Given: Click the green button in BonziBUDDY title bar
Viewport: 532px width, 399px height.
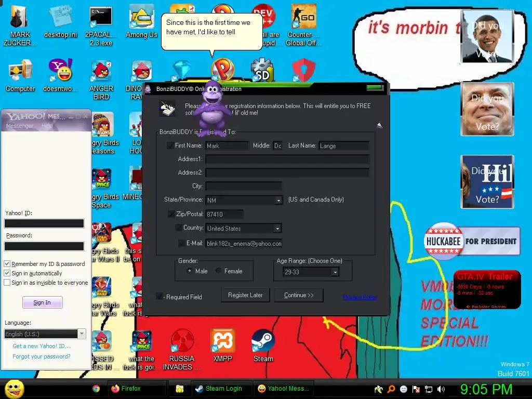Looking at the screenshot, I should pos(375,88).
